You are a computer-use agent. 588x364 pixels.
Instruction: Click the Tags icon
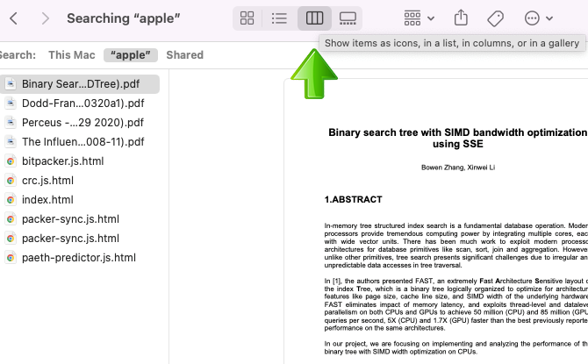[x=495, y=18]
